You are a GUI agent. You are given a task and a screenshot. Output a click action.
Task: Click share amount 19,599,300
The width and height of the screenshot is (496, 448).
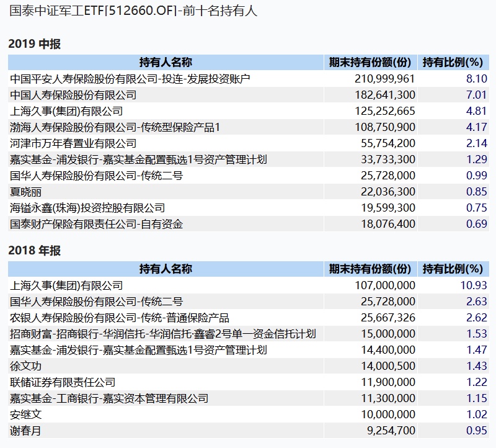point(388,208)
